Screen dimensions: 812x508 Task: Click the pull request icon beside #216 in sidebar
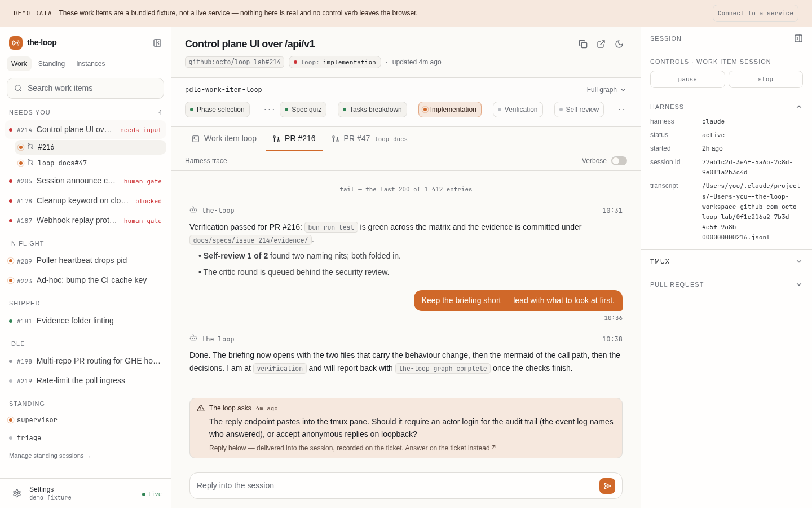30,147
